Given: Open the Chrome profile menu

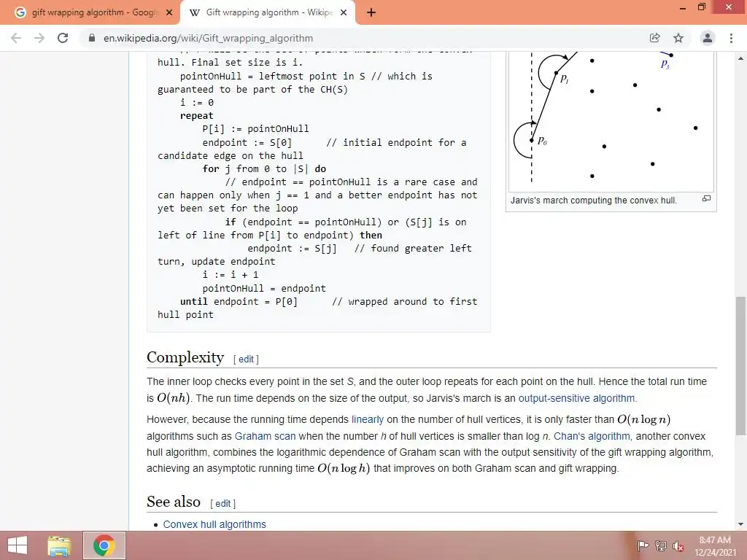Looking at the screenshot, I should (x=708, y=38).
